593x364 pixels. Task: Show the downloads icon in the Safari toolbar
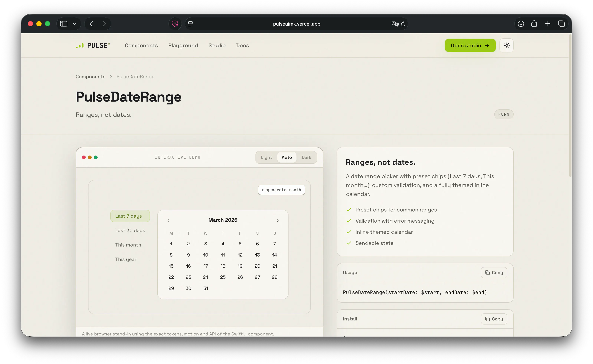coord(521,24)
